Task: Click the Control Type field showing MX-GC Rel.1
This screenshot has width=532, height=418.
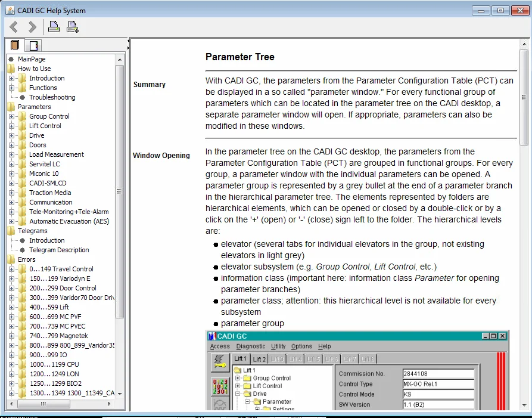Action: [x=438, y=384]
